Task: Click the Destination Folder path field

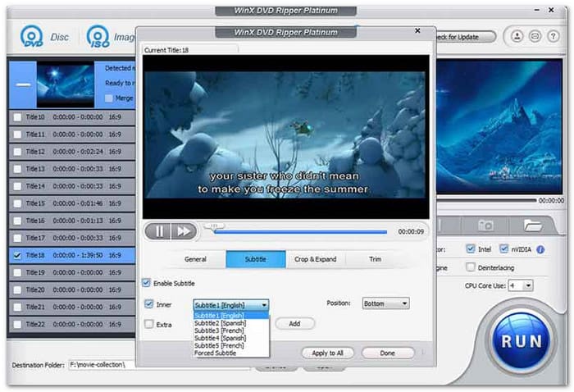Action: [x=159, y=365]
